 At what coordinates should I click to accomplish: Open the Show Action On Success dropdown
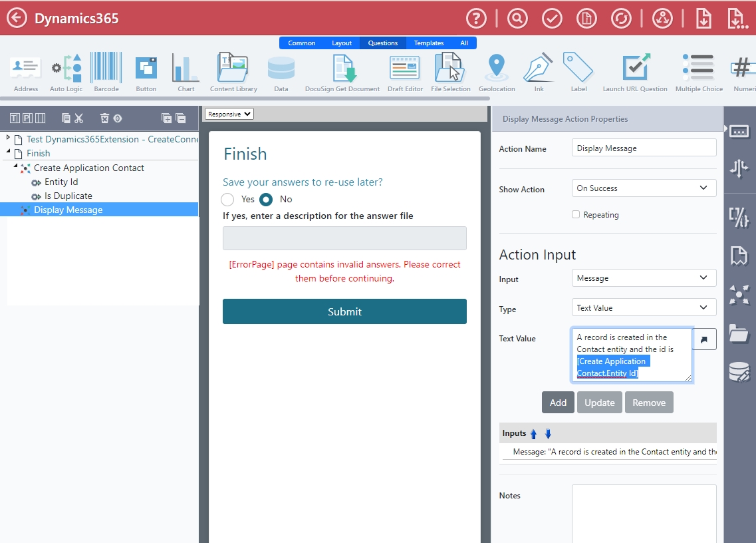click(644, 188)
